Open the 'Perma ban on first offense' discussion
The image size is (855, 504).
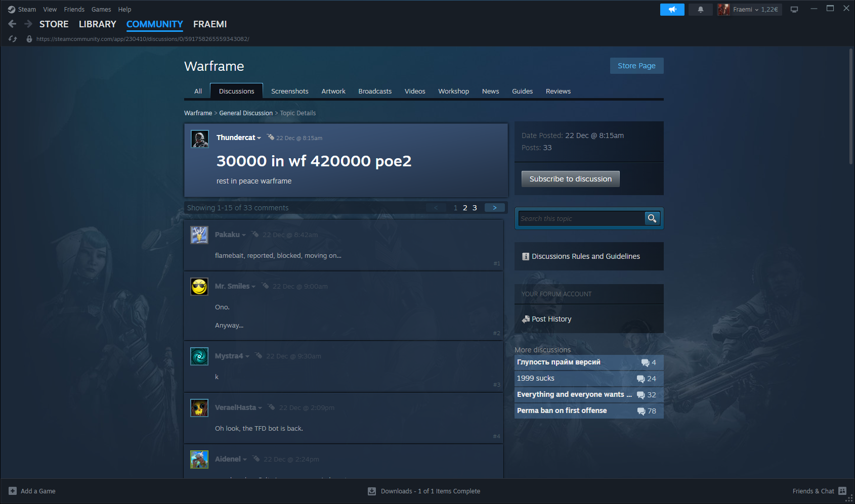tap(589, 410)
